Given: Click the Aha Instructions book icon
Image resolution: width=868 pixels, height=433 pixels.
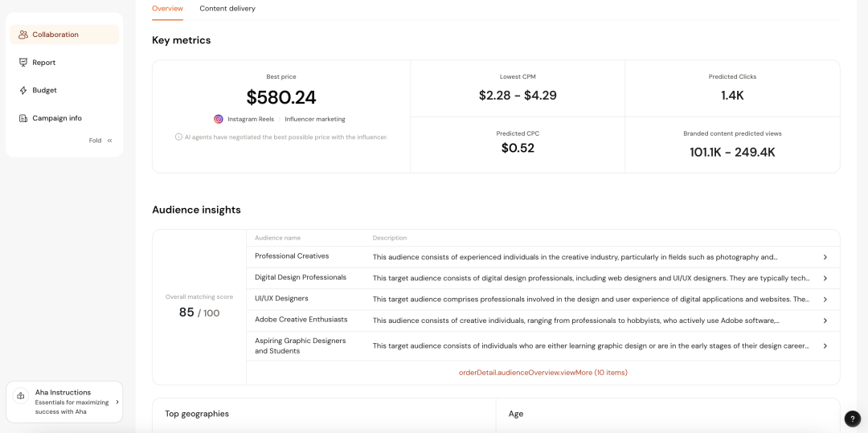Looking at the screenshot, I should point(21,396).
